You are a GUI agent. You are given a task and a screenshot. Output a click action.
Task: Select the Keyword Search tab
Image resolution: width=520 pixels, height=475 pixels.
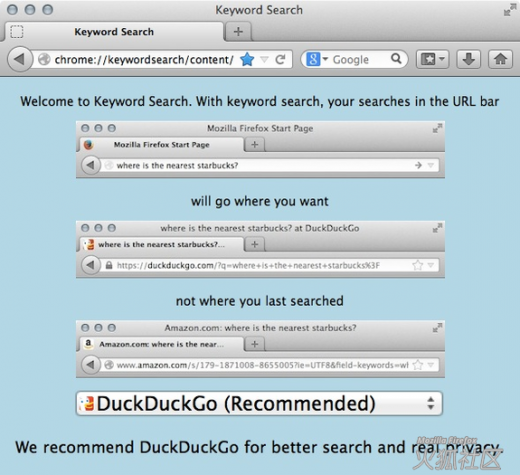113,32
